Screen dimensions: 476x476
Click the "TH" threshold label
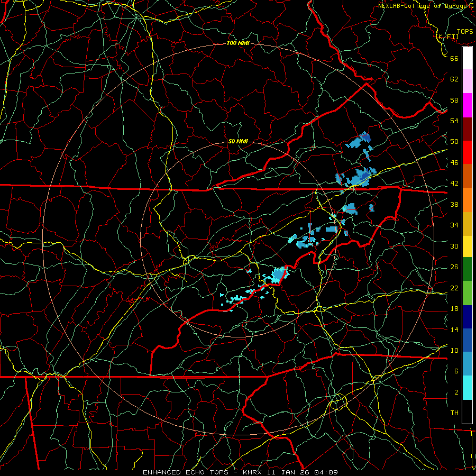[454, 413]
